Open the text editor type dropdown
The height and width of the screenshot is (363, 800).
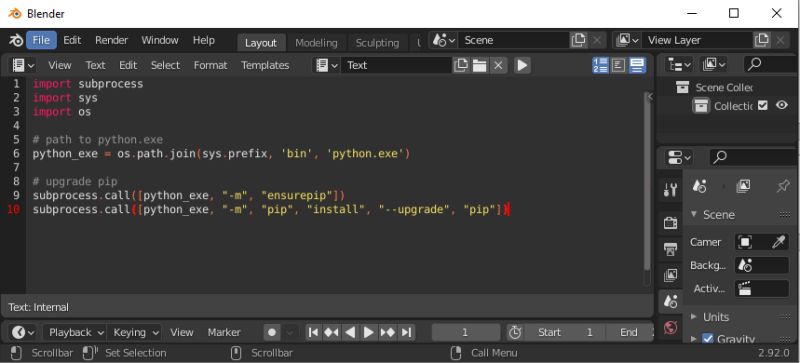[x=23, y=65]
